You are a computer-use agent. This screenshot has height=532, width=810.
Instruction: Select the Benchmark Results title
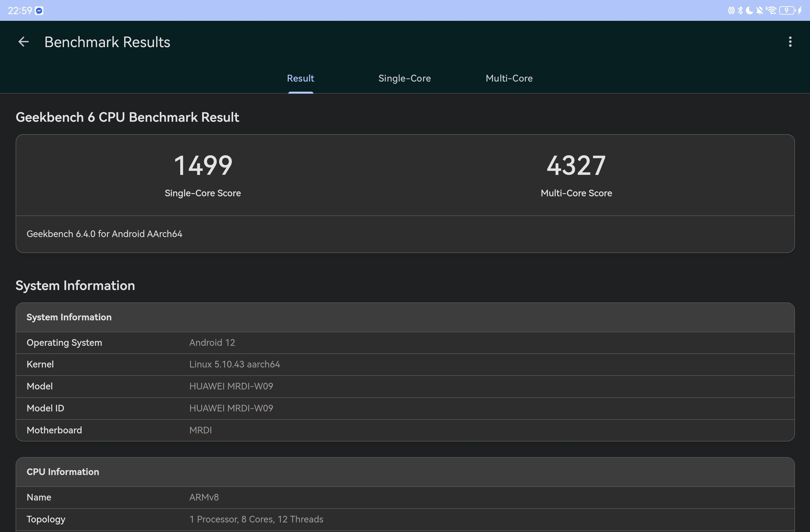107,42
